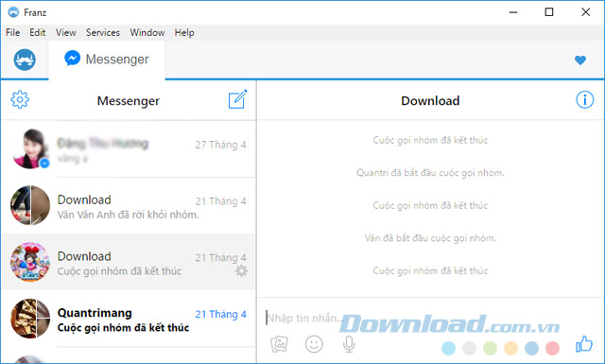Viewport: 605px width, 364px height.
Task: Click avatar of the 27 Tháng 4 conversation
Action: [x=30, y=149]
